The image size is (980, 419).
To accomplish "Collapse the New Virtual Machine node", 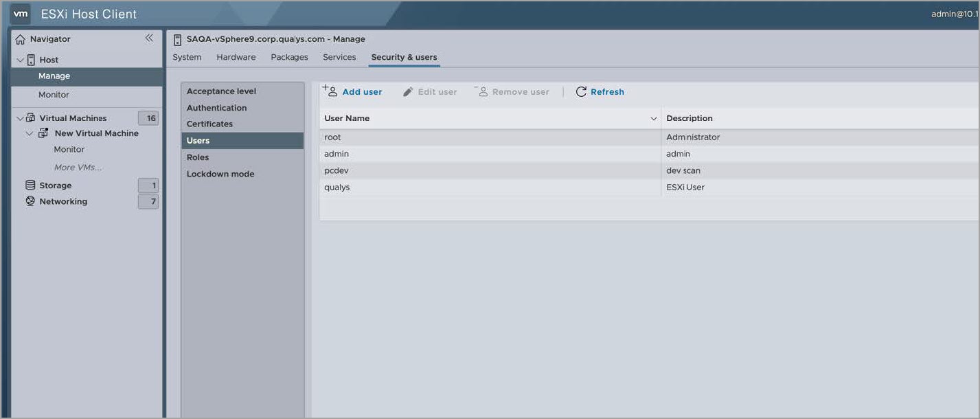I will tap(30, 133).
